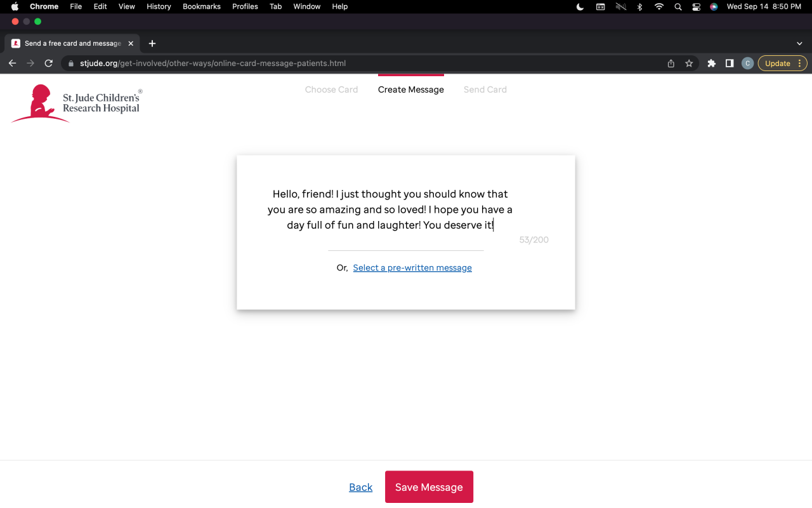Viewport: 812px width, 508px height.
Task: Click the calendar icon in the menu bar
Action: coord(600,6)
